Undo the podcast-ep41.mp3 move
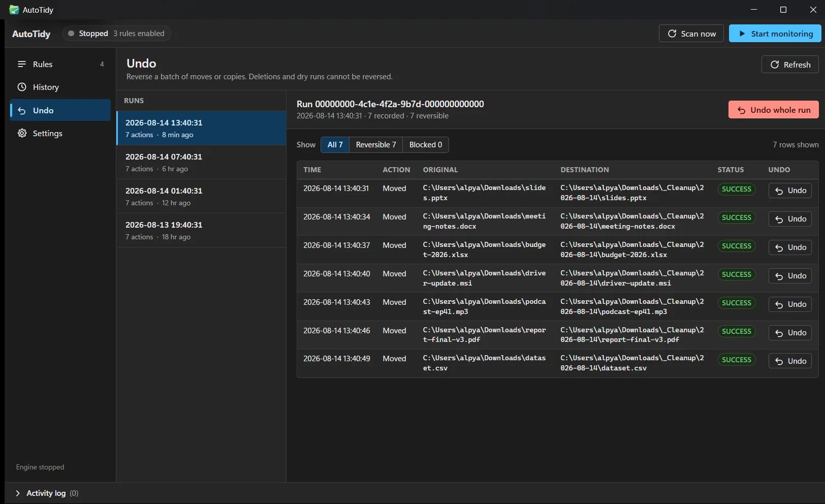This screenshot has width=825, height=504. 790,304
